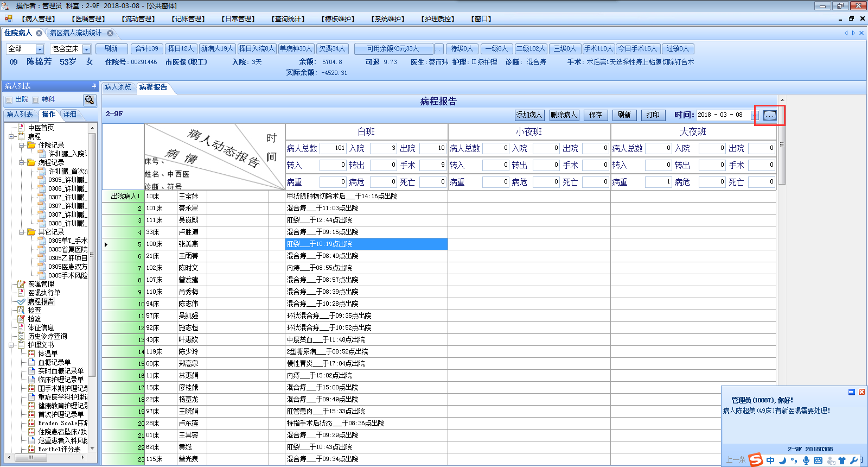Save the report with the 保存 button
Screen dimensions: 868x467
pos(596,115)
